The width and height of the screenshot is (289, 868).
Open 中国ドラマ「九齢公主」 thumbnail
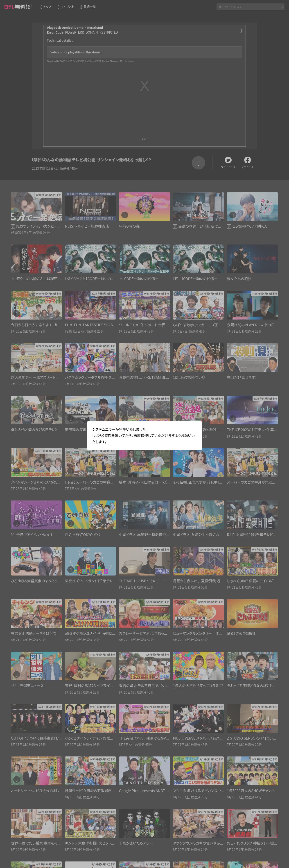(x=198, y=515)
